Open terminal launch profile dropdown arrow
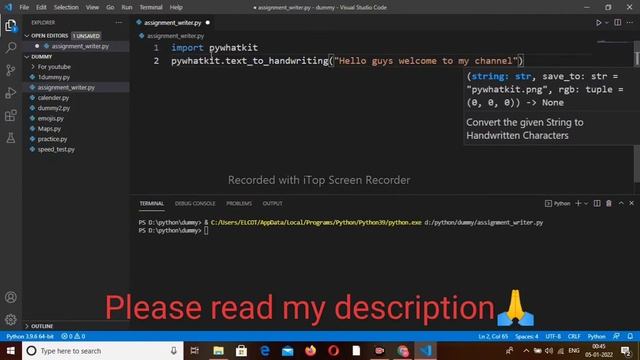 (x=586, y=203)
